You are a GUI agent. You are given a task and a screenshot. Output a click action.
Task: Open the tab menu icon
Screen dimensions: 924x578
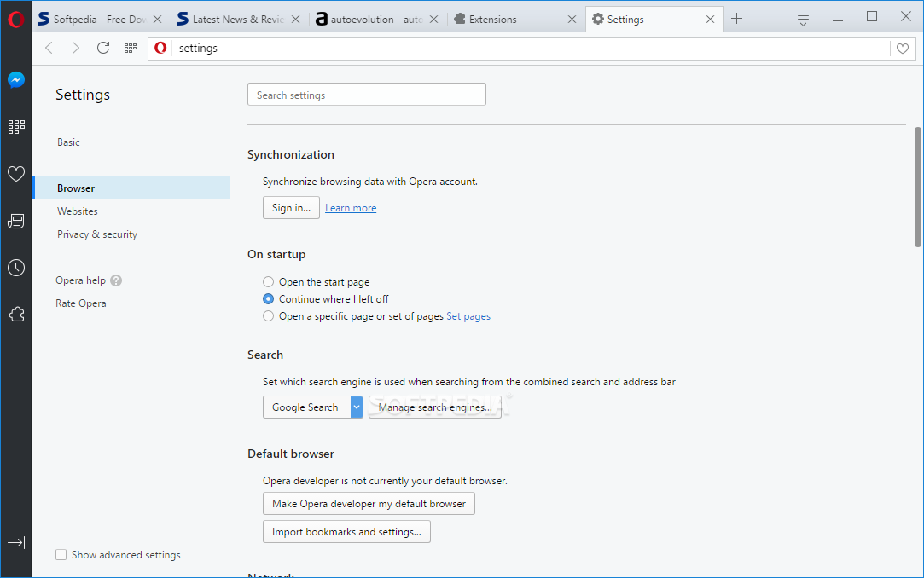[803, 20]
